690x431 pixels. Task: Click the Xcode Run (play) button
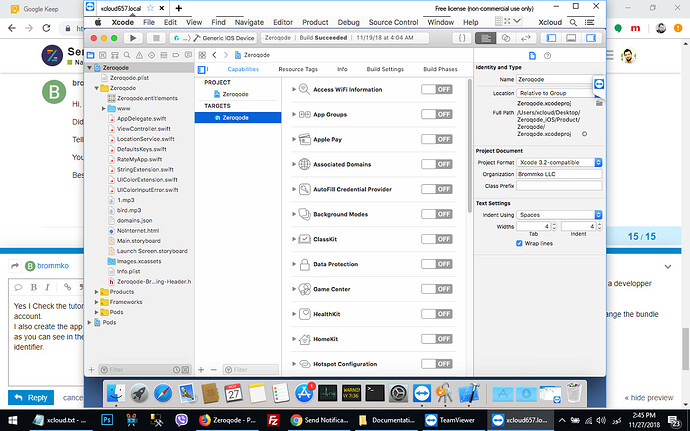133,38
